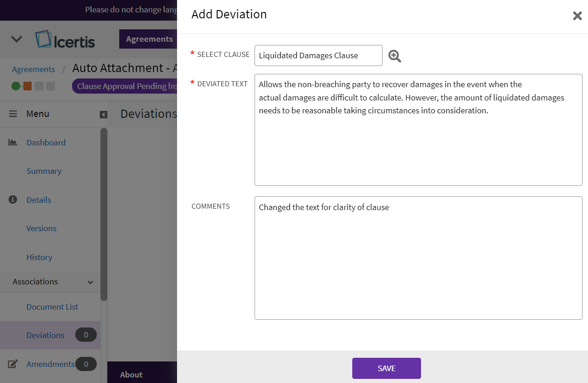Image resolution: width=588 pixels, height=383 pixels.
Task: Click the clause search magnifier icon
Action: (394, 56)
